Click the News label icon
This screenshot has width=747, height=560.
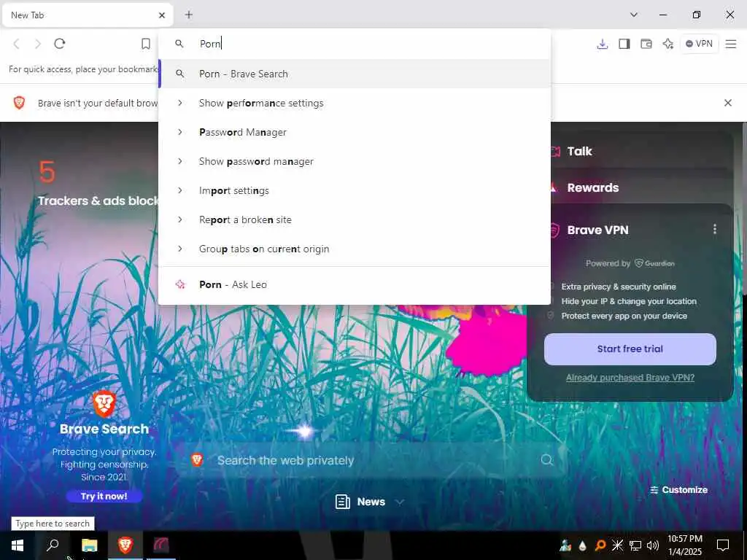343,502
